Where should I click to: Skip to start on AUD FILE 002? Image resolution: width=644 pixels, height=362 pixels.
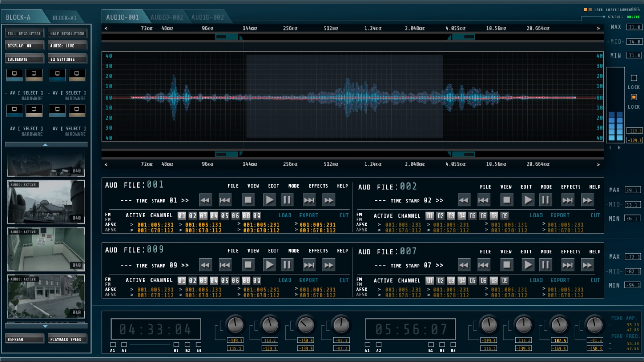pos(483,200)
